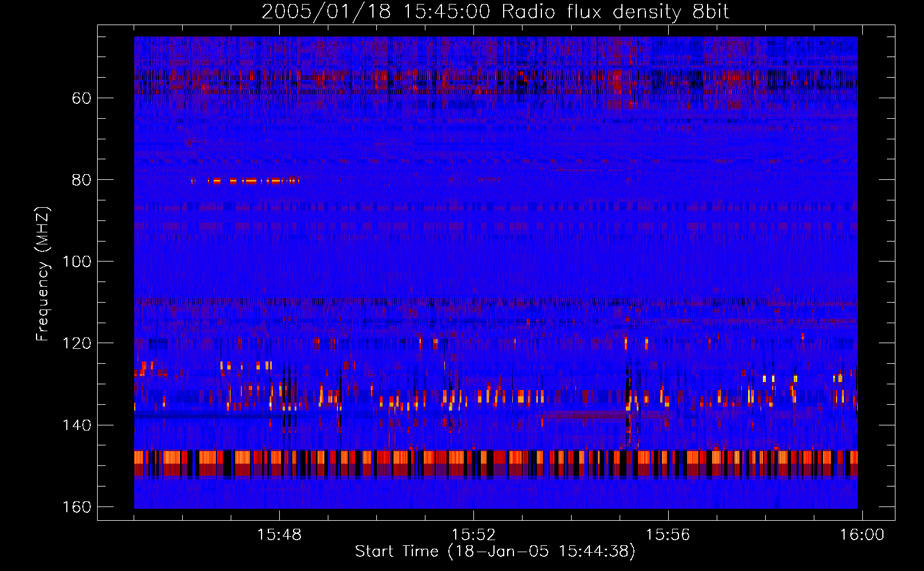Select the "Frequency (MHZ)" y-axis label
The width and height of the screenshot is (924, 571).
coord(43,274)
